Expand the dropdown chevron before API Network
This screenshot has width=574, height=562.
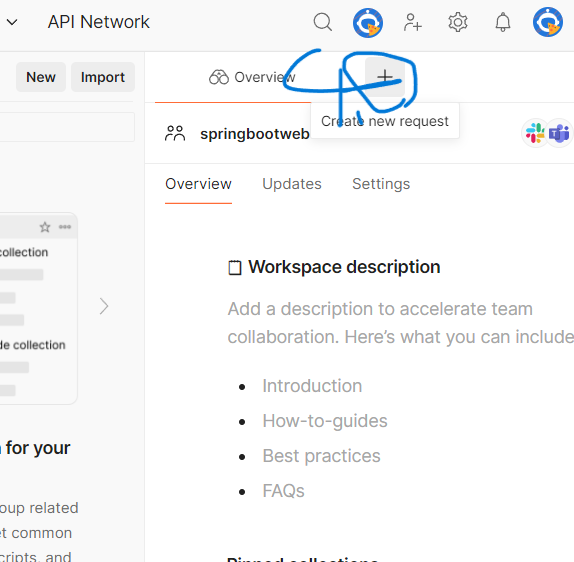12,22
